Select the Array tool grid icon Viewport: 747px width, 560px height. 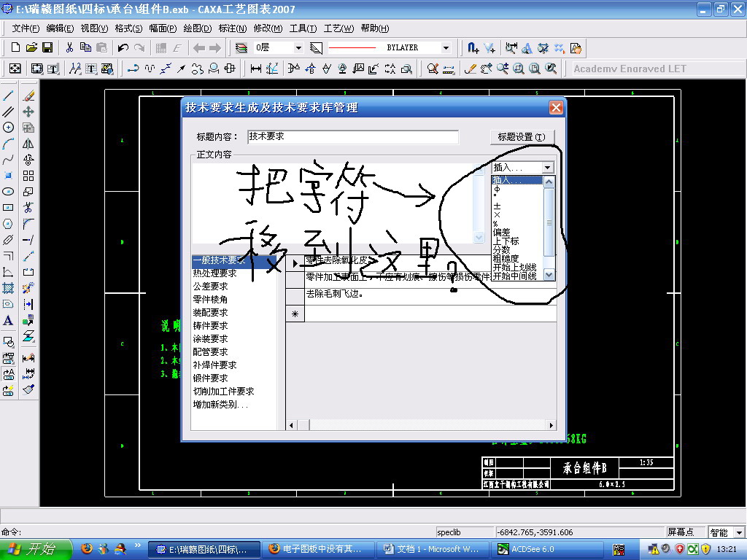click(28, 176)
